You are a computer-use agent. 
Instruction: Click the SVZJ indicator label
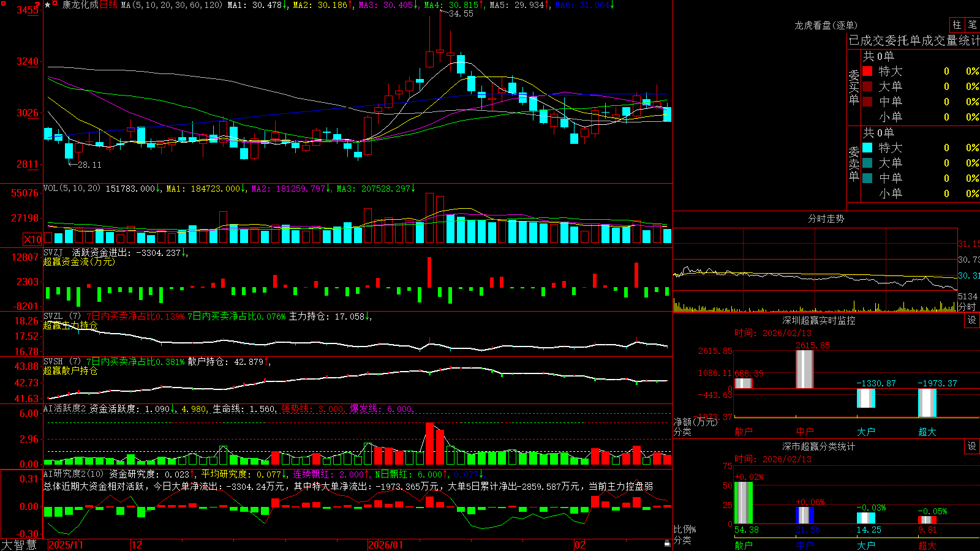pos(53,252)
